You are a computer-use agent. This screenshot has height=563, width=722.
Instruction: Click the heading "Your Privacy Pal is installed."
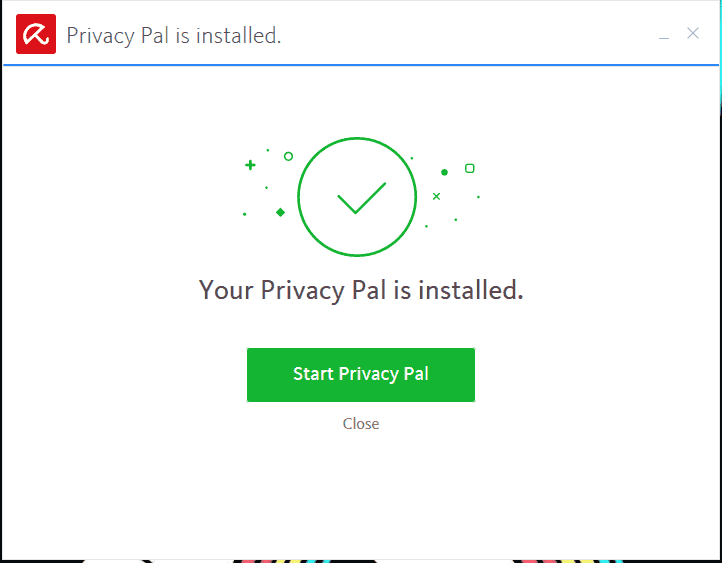[361, 291]
